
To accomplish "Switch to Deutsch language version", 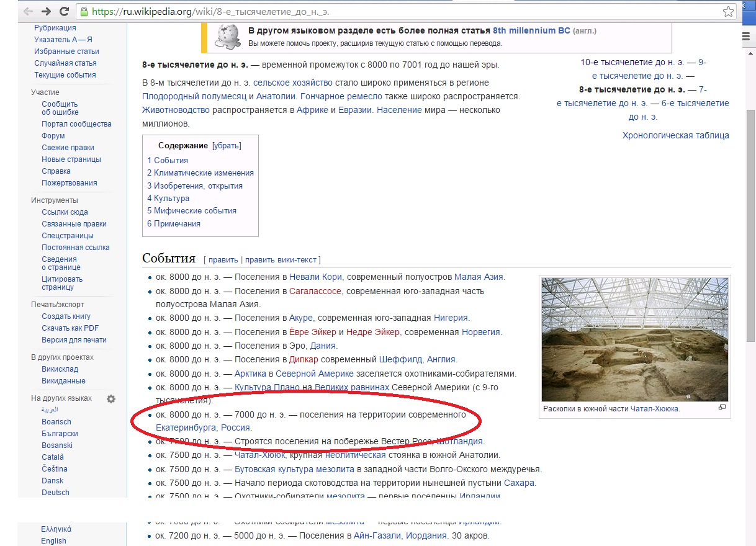I will tap(55, 493).
